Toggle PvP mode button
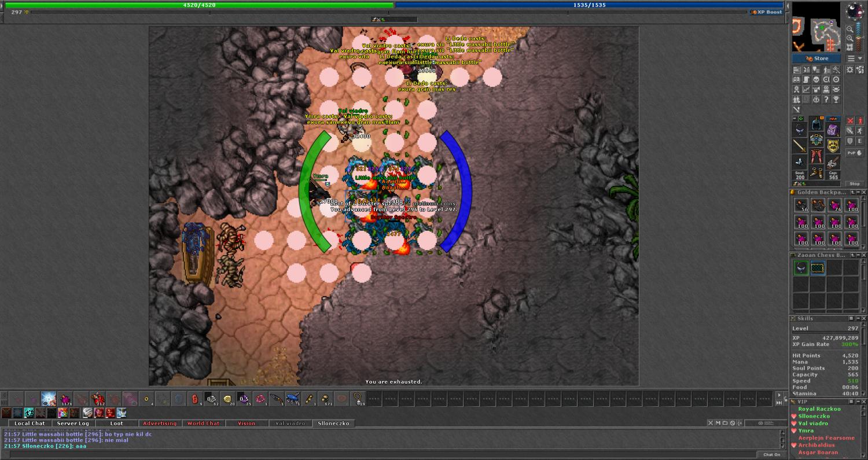Image resolution: width=868 pixels, height=460 pixels. tap(855, 153)
